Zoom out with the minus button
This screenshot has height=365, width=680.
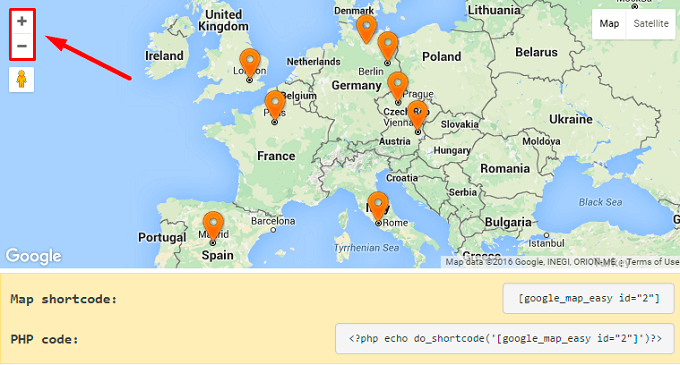click(x=22, y=46)
